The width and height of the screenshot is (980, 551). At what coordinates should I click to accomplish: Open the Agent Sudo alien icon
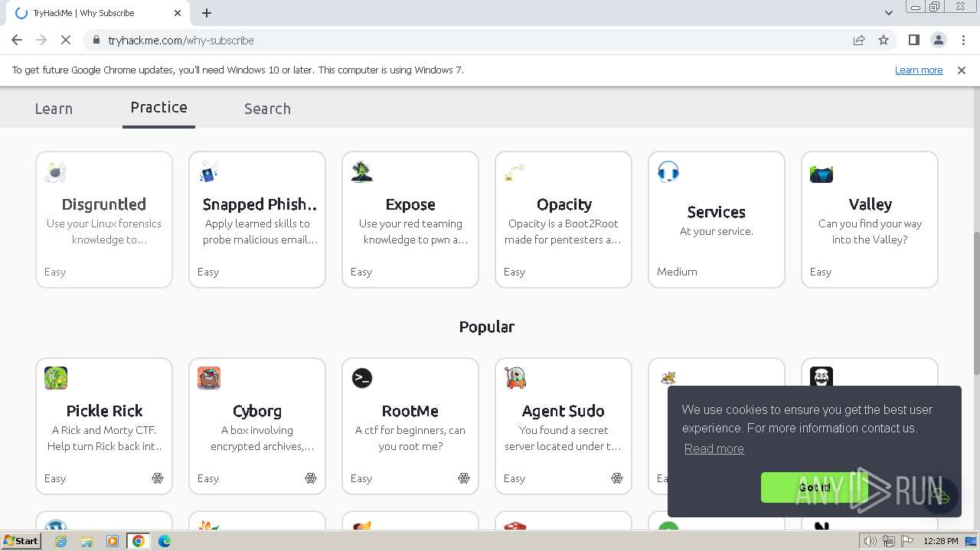pos(515,378)
